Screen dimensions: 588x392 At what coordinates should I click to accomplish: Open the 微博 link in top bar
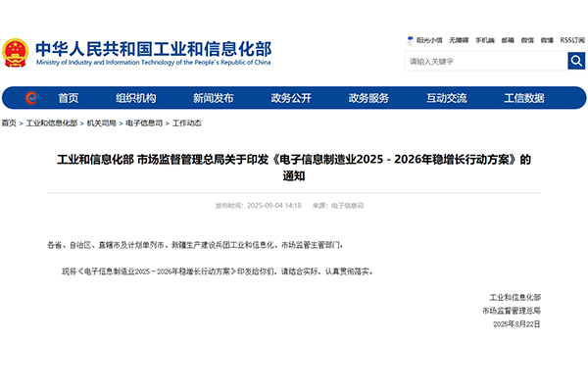click(x=547, y=40)
